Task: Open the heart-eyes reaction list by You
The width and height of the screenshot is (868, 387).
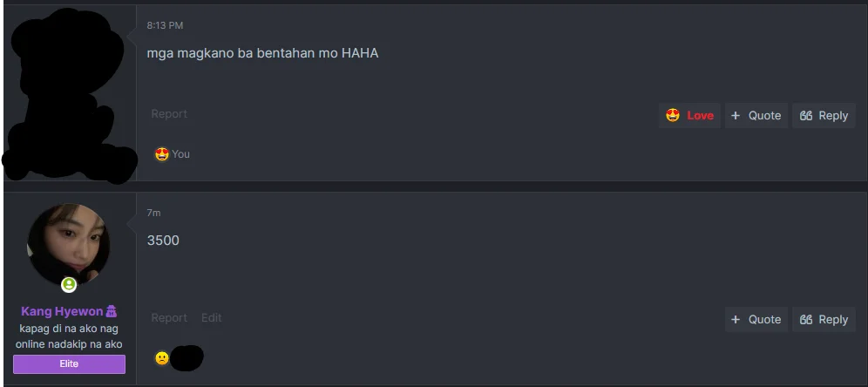Action: tap(161, 154)
